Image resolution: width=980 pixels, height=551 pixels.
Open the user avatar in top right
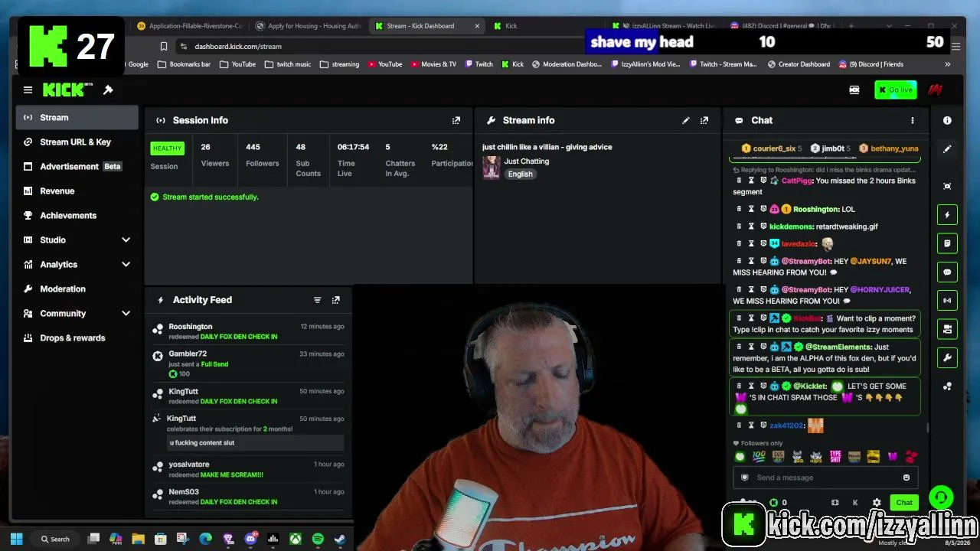click(x=934, y=90)
